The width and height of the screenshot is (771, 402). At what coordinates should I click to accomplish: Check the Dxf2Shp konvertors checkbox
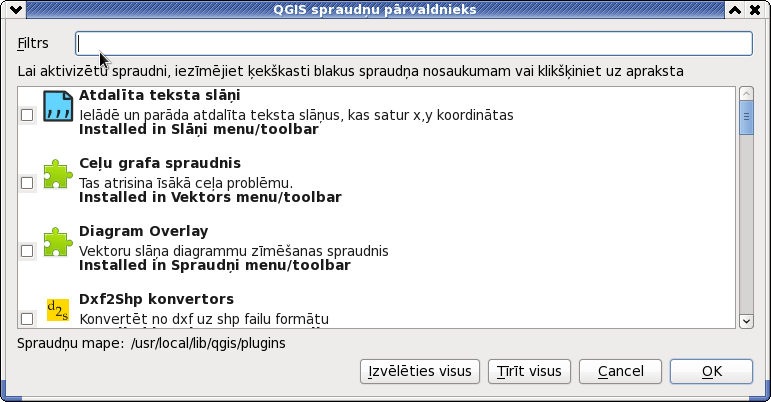(27, 319)
